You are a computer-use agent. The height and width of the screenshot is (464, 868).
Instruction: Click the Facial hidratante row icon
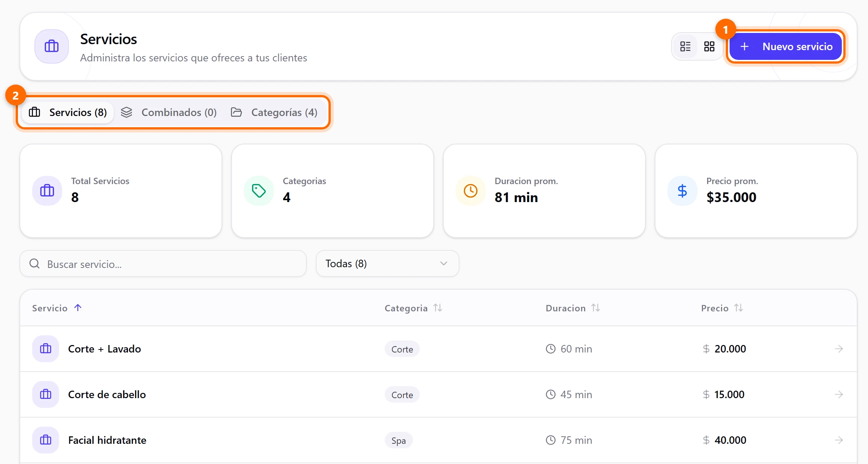click(x=46, y=440)
